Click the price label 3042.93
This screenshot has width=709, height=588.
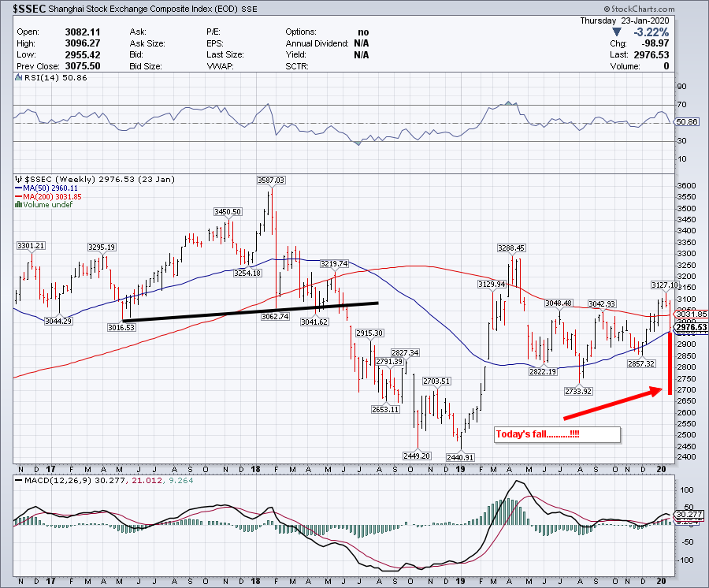601,304
